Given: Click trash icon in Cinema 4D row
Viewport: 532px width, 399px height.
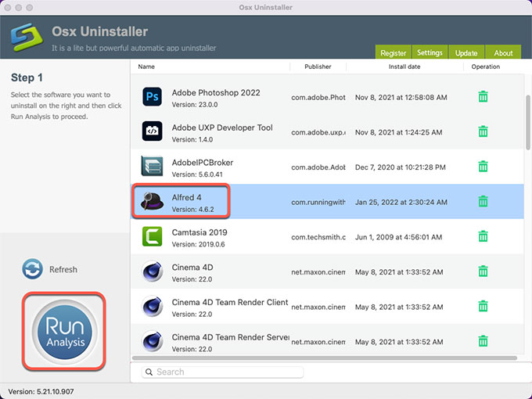Looking at the screenshot, I should [483, 271].
